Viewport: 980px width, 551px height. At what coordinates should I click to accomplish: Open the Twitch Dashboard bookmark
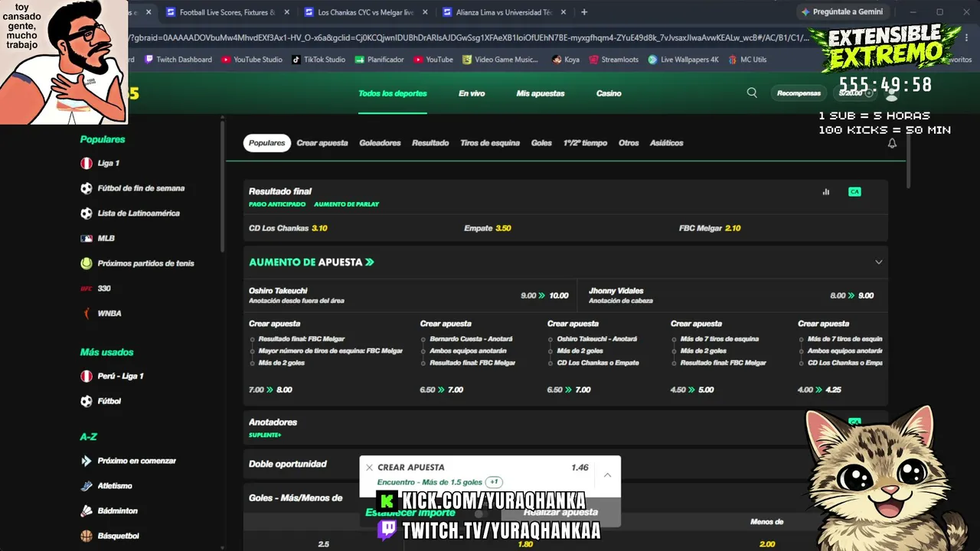tap(178, 60)
